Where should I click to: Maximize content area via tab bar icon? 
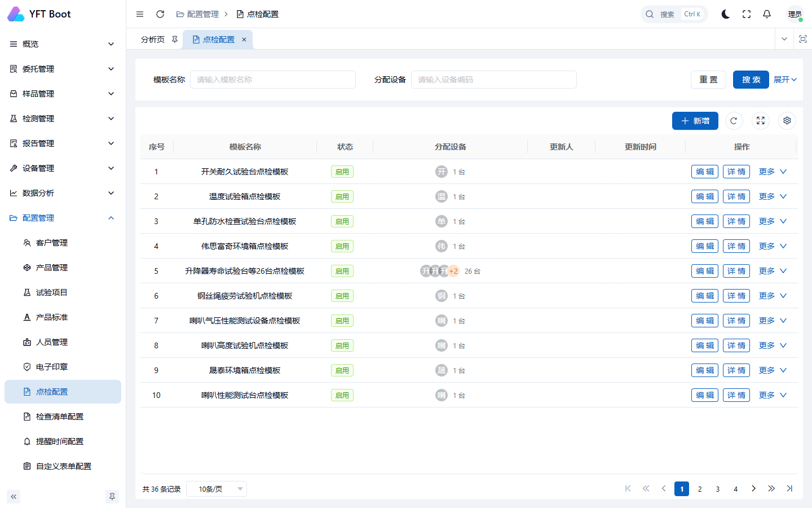pos(803,39)
